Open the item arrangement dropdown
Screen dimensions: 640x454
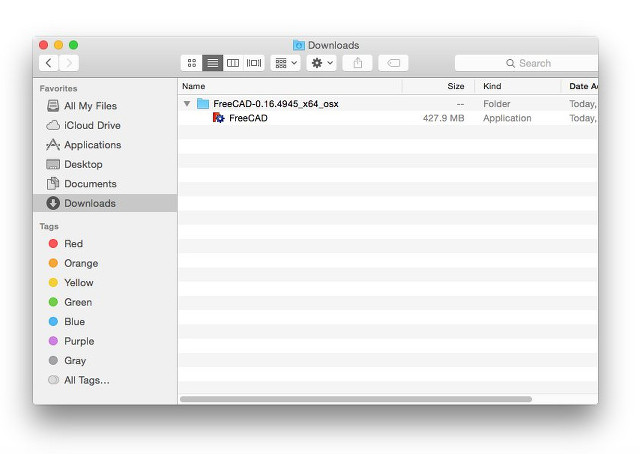click(x=286, y=63)
